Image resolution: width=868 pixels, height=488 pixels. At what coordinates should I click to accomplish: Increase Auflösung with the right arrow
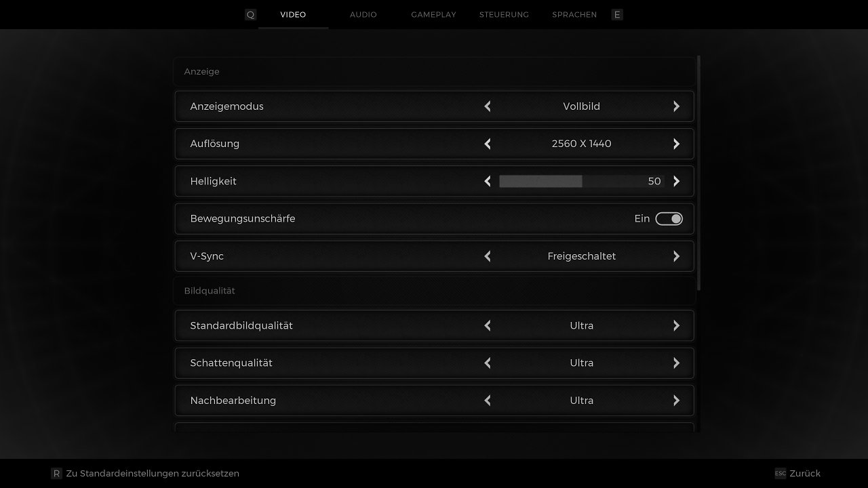pos(676,144)
